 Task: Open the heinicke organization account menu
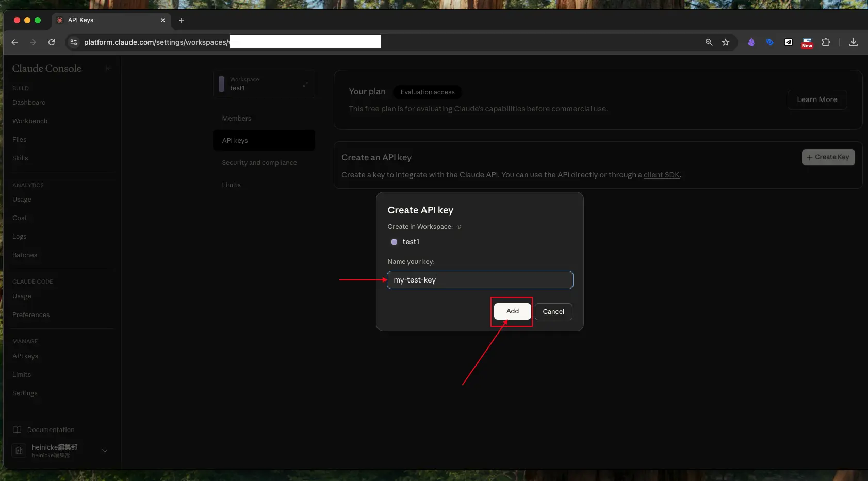(105, 451)
